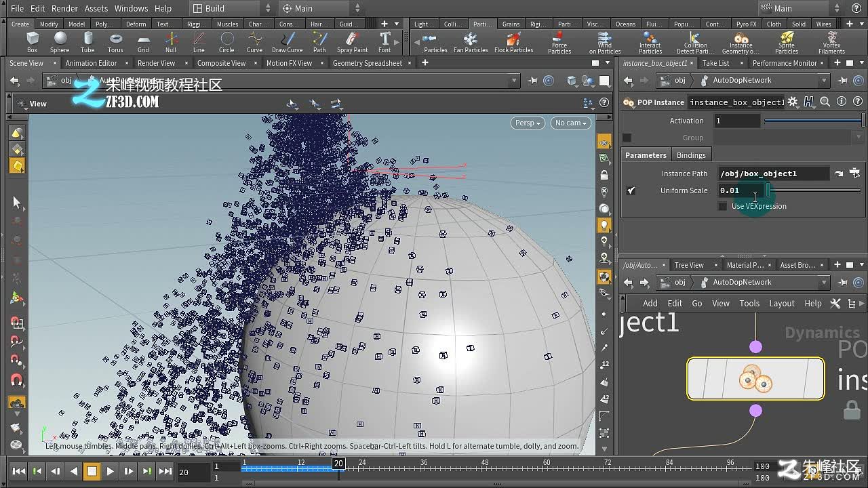Click the Instance Path node chooser button
The image size is (868, 488).
click(854, 174)
